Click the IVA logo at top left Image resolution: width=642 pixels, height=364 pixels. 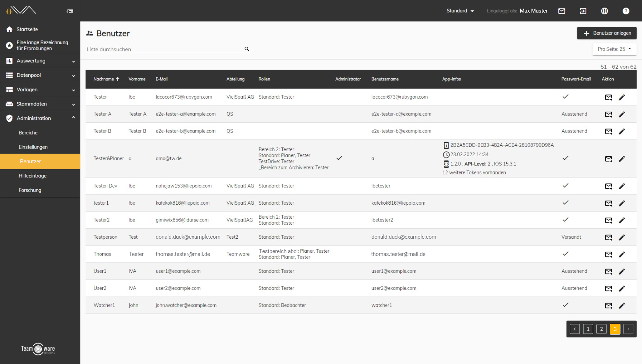click(x=21, y=10)
